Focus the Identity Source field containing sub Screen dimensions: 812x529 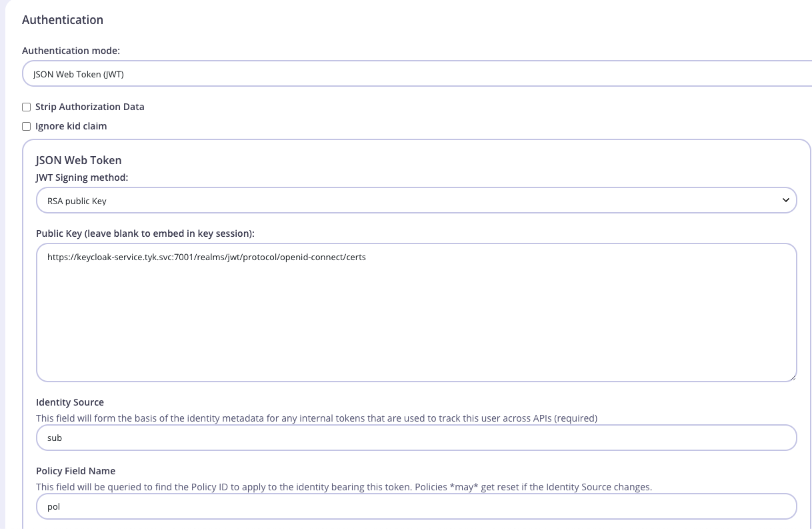(416, 438)
